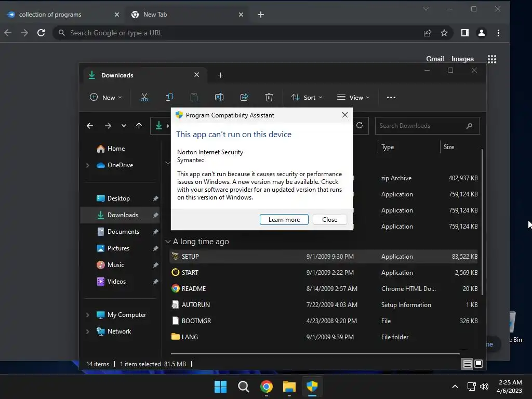Bookmark this tab with the star icon

[444, 33]
